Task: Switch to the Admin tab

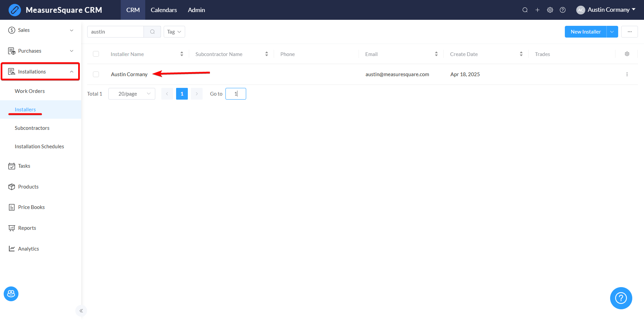Action: (x=196, y=10)
